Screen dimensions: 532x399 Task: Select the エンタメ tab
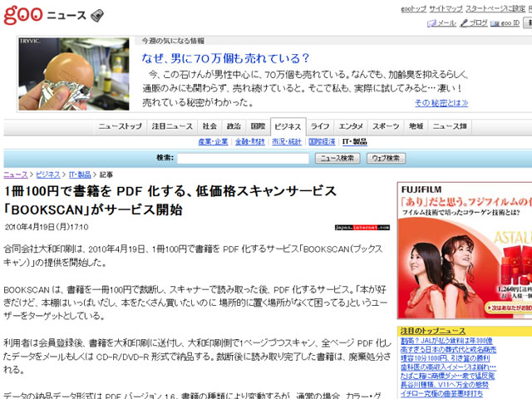pyautogui.click(x=351, y=126)
